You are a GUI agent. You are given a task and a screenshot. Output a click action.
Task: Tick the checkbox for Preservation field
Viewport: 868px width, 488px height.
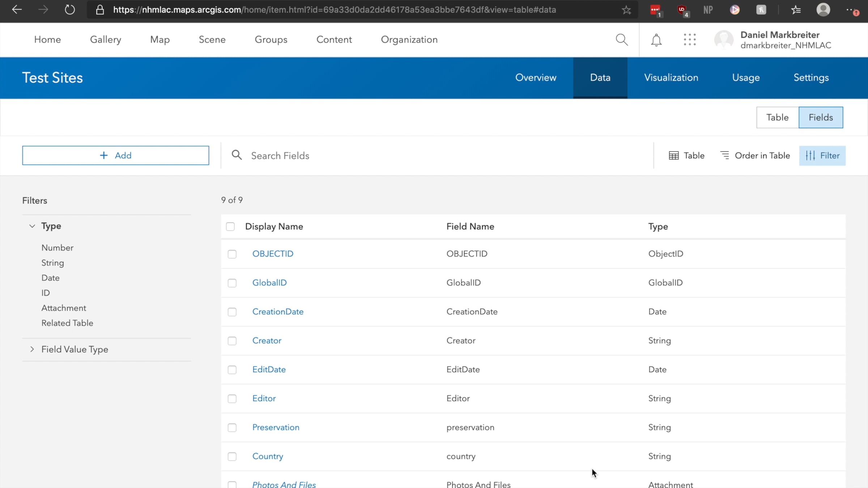point(232,428)
